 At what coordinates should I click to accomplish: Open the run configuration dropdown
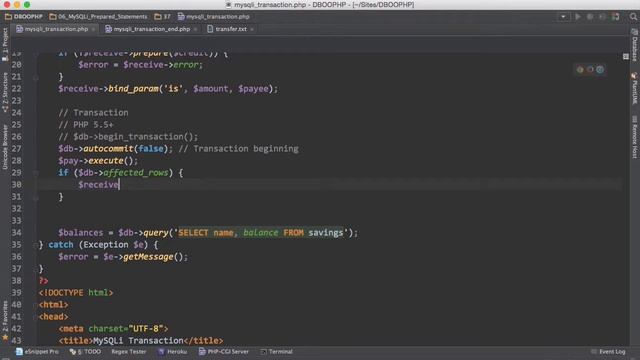pyautogui.click(x=563, y=17)
